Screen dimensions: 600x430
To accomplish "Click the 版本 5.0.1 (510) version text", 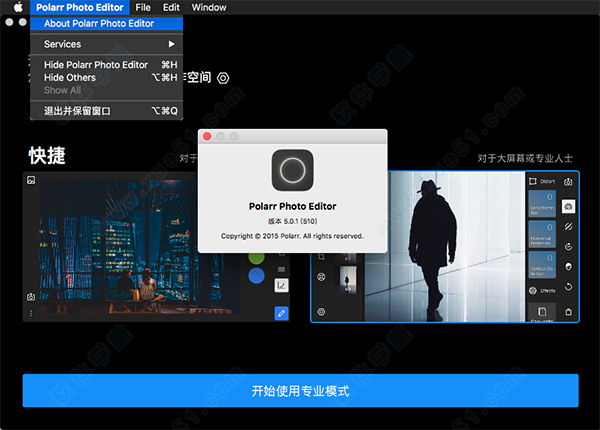I will pyautogui.click(x=292, y=221).
